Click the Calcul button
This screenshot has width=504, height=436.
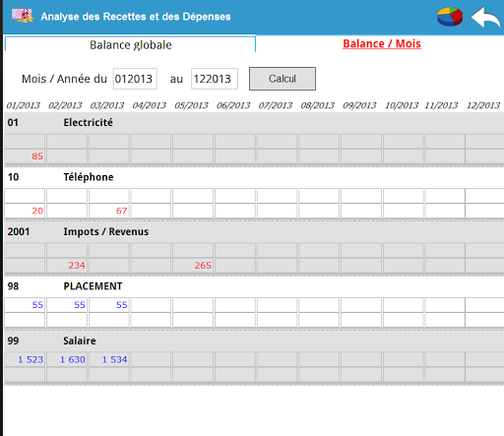pos(283,79)
